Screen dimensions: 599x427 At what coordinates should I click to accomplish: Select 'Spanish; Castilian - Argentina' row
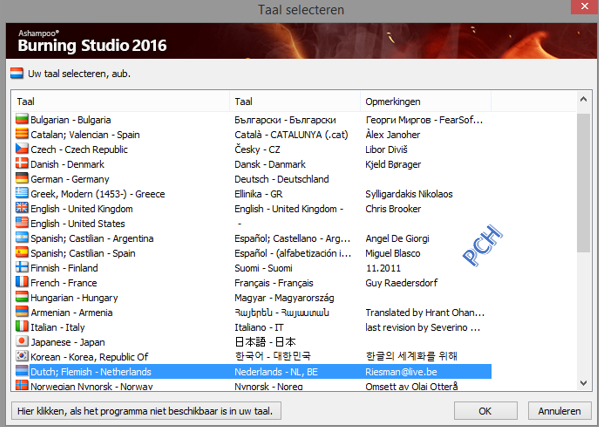[92, 239]
